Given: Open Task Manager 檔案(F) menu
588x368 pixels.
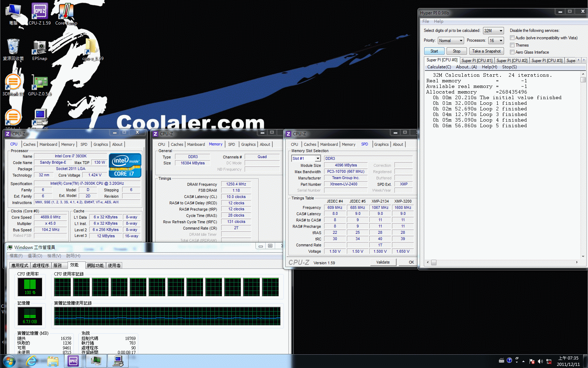Looking at the screenshot, I should (16, 256).
